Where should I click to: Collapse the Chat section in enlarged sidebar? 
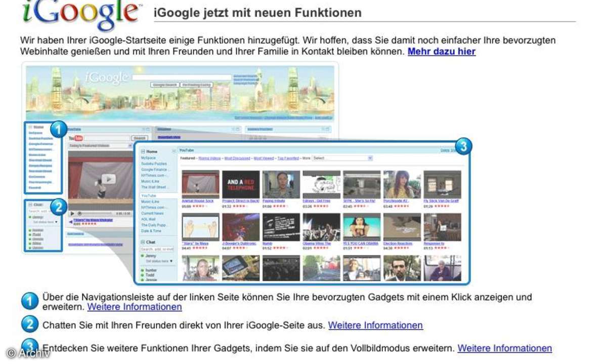(x=143, y=242)
